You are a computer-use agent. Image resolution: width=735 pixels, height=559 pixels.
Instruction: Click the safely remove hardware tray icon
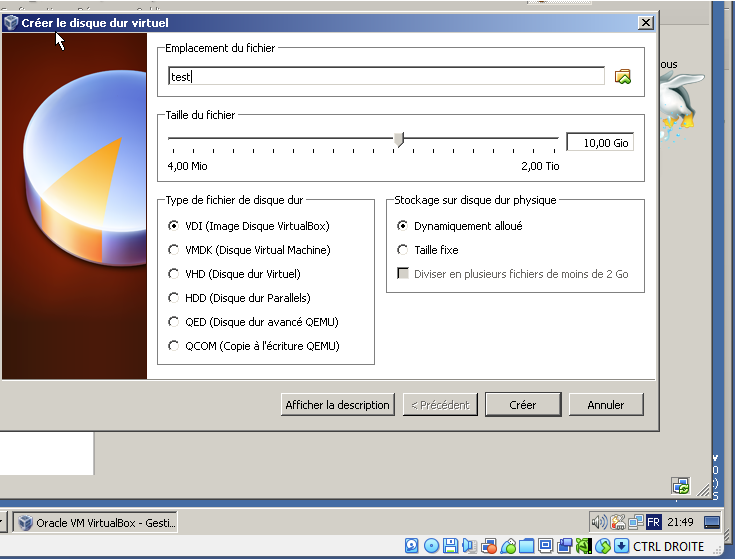tap(617, 522)
